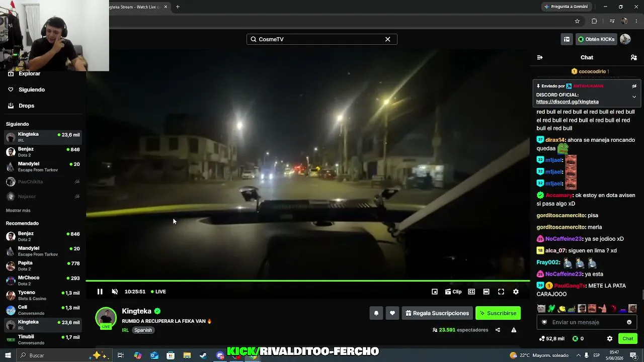644x362 pixels.
Task: Open recommended MrChoco channel
Action: pos(43,281)
